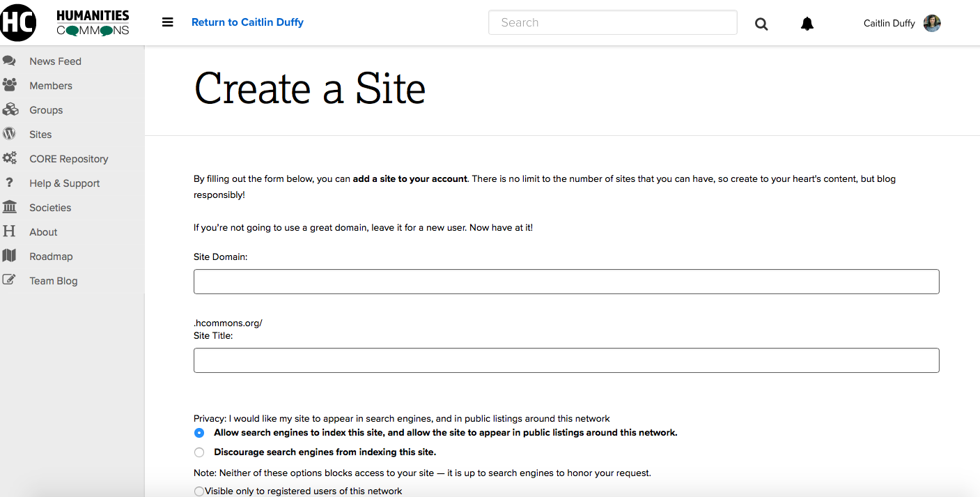Click Caitlin Duffy's profile avatar
The height and width of the screenshot is (497, 980).
point(932,23)
